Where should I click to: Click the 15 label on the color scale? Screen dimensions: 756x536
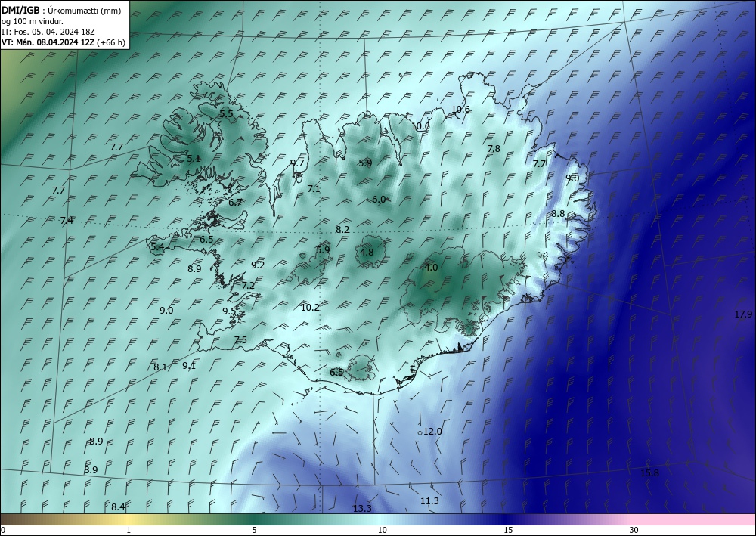(x=508, y=530)
